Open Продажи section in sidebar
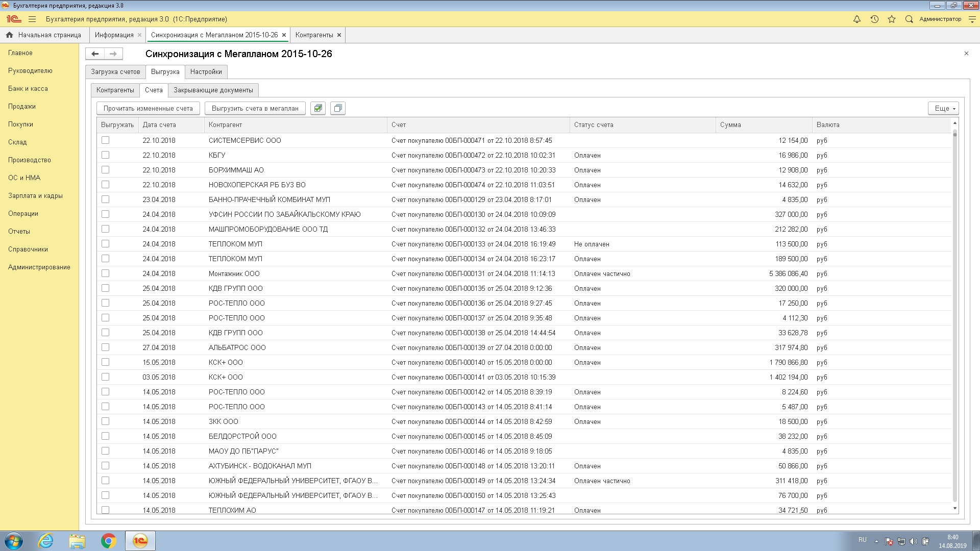980x551 pixels. pyautogui.click(x=22, y=107)
